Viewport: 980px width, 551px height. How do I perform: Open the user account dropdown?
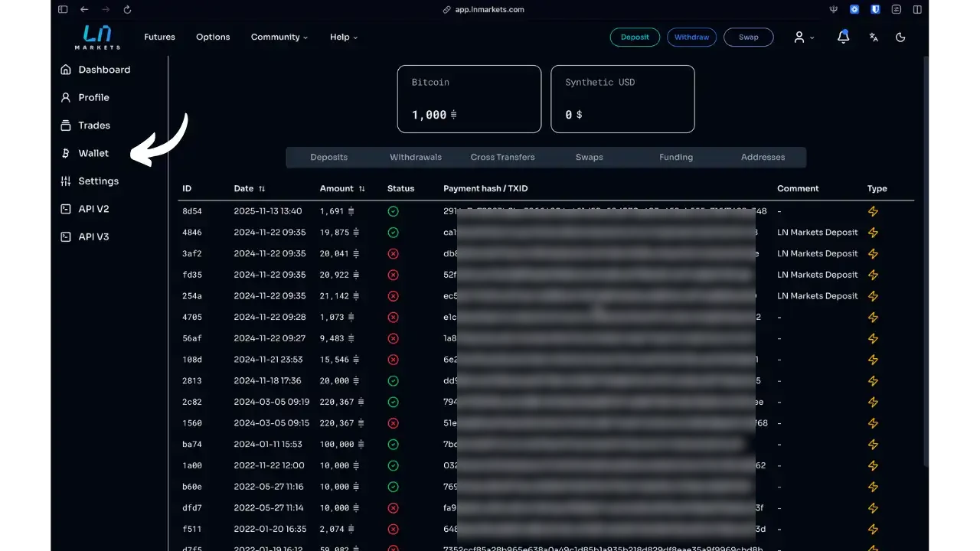click(x=803, y=37)
